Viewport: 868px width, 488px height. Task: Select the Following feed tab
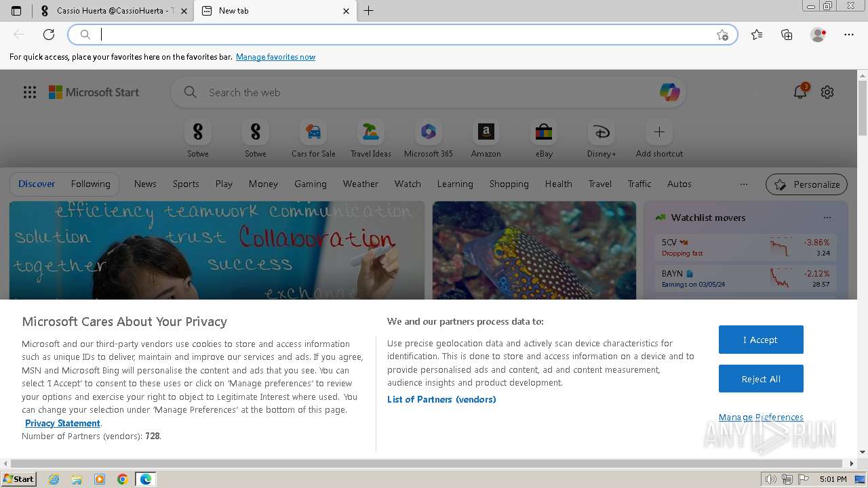[x=90, y=184]
